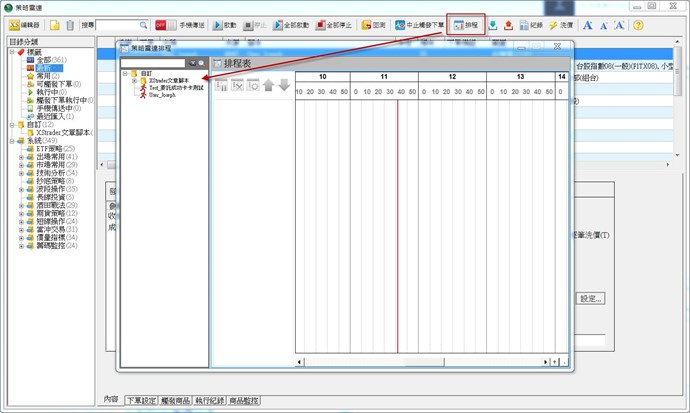Click the schedule timeline horizontal scrollbar

[x=420, y=361]
